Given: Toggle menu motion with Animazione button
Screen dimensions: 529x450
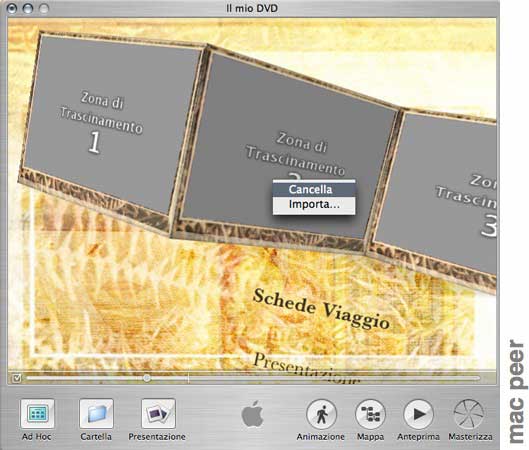Looking at the screenshot, I should (321, 414).
